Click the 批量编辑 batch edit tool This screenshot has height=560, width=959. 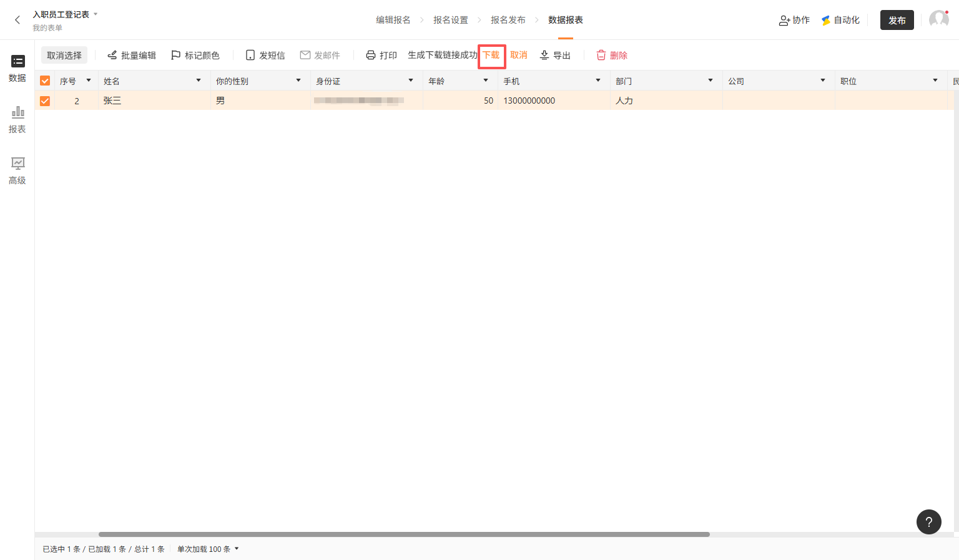(131, 56)
